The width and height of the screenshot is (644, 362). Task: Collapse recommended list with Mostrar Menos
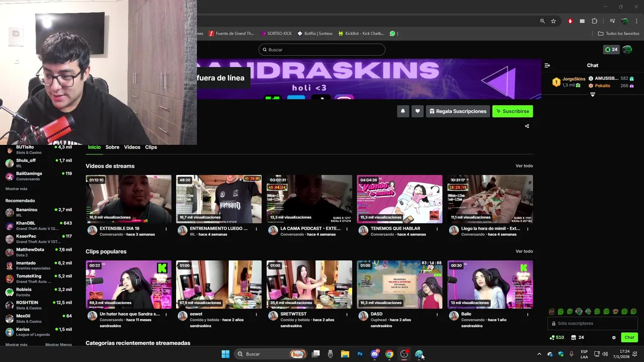[58, 344]
